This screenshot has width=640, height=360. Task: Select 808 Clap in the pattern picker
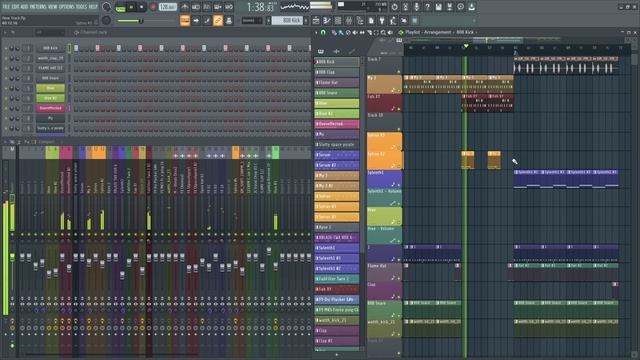[337, 72]
